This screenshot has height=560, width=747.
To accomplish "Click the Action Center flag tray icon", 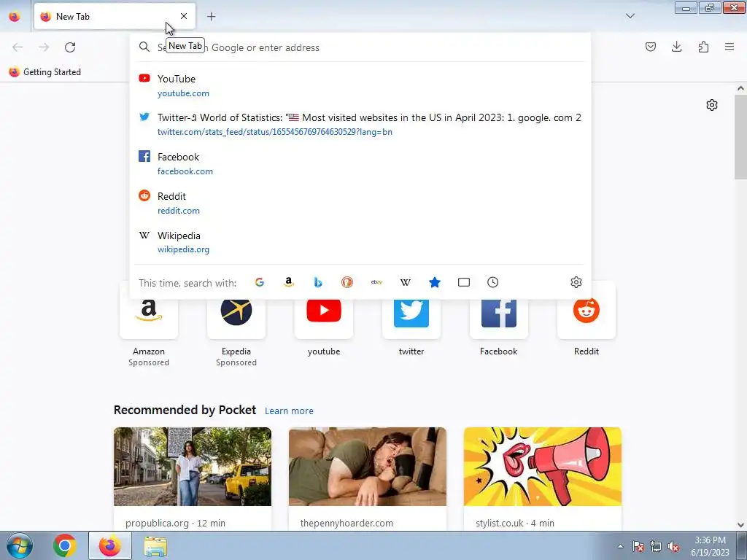I will tap(638, 546).
